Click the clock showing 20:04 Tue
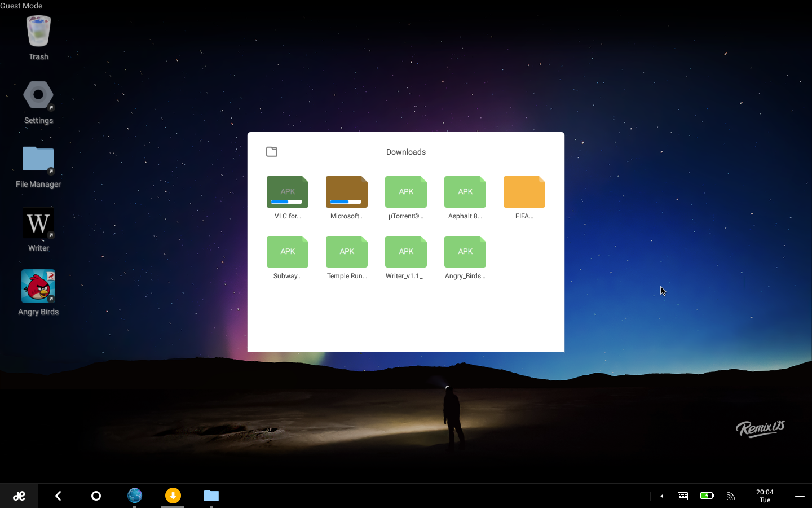The height and width of the screenshot is (508, 812). click(x=765, y=496)
